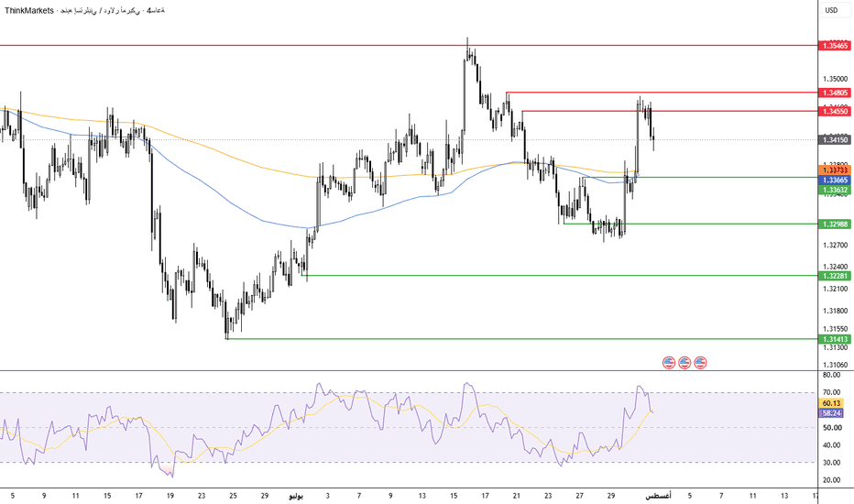
Task: Click the RSI 80.00 scale value
Action: [831, 376]
